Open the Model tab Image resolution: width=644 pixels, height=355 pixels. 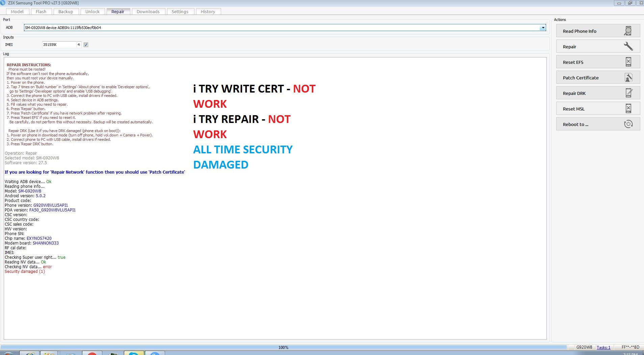[x=17, y=11]
